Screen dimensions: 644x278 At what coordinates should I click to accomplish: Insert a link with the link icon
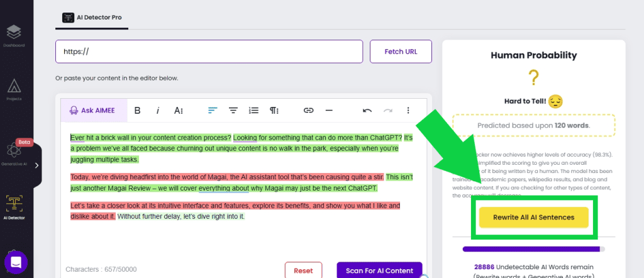tap(308, 111)
